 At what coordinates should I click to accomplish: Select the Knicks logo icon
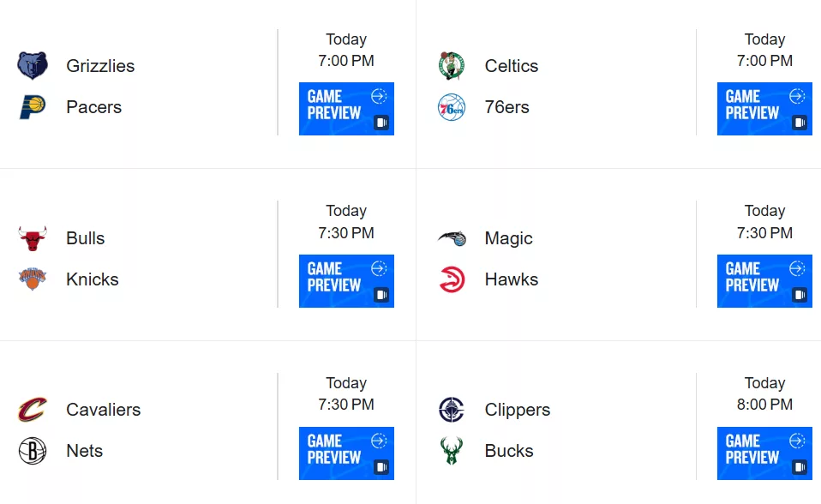(33, 279)
